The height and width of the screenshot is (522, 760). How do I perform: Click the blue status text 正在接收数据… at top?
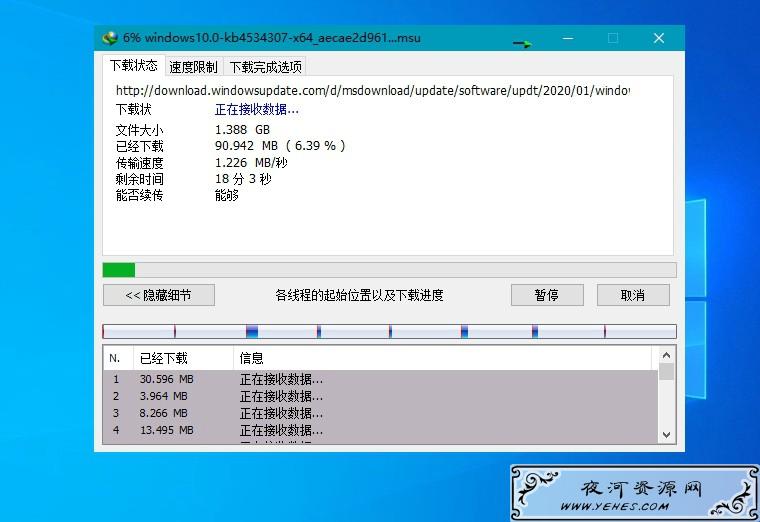point(256,110)
